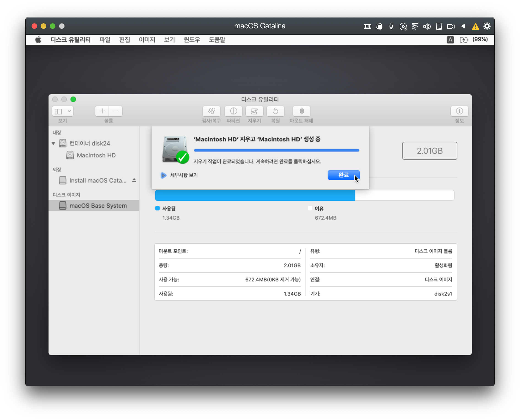
Task: Click the 여유 white legend swatch
Action: click(x=310, y=208)
